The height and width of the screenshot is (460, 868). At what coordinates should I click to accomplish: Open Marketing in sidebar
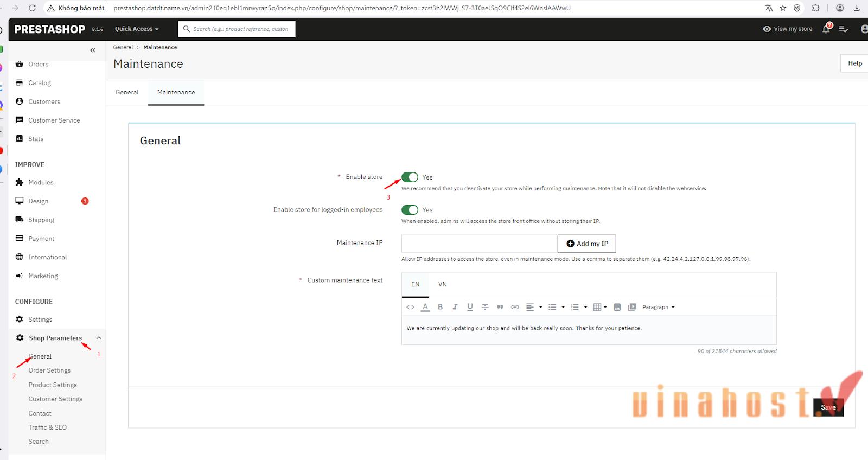(x=43, y=276)
